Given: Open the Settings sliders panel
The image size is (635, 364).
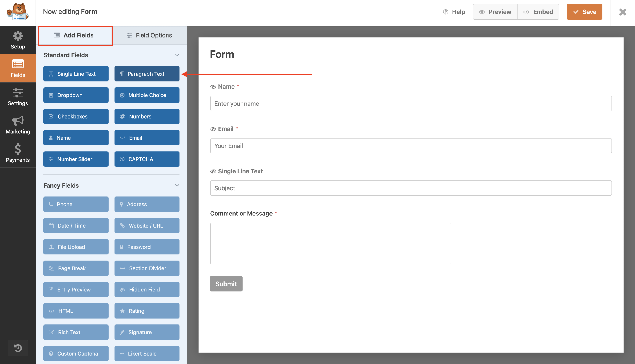Looking at the screenshot, I should (x=18, y=97).
